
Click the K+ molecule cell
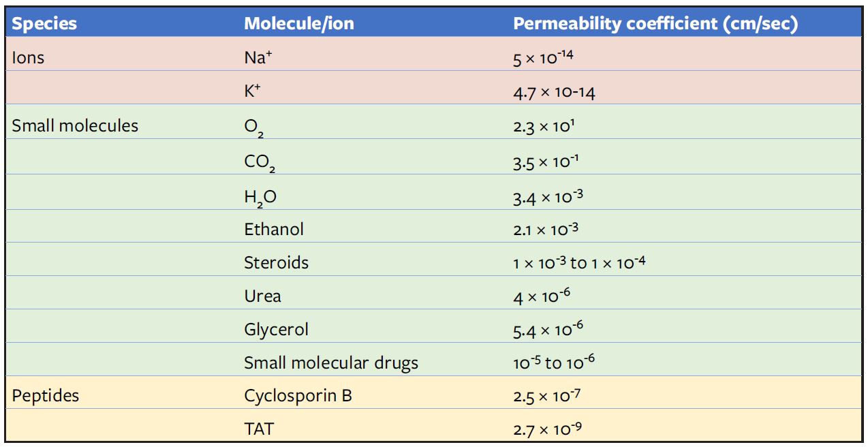pos(253,92)
